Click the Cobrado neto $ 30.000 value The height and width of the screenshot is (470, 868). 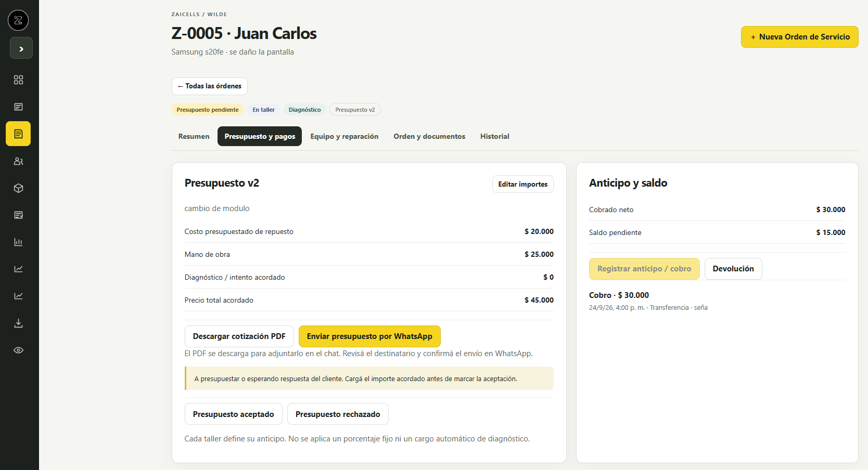[831, 210]
